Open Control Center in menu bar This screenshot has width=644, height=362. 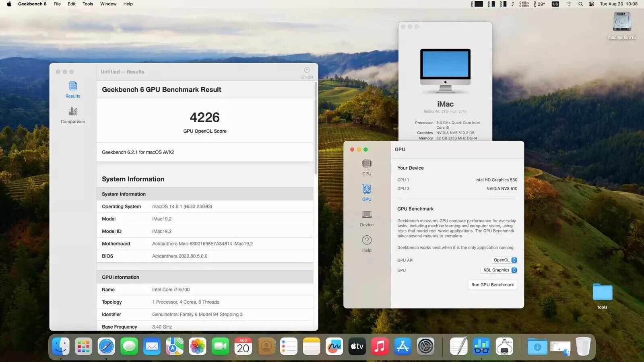tap(591, 4)
